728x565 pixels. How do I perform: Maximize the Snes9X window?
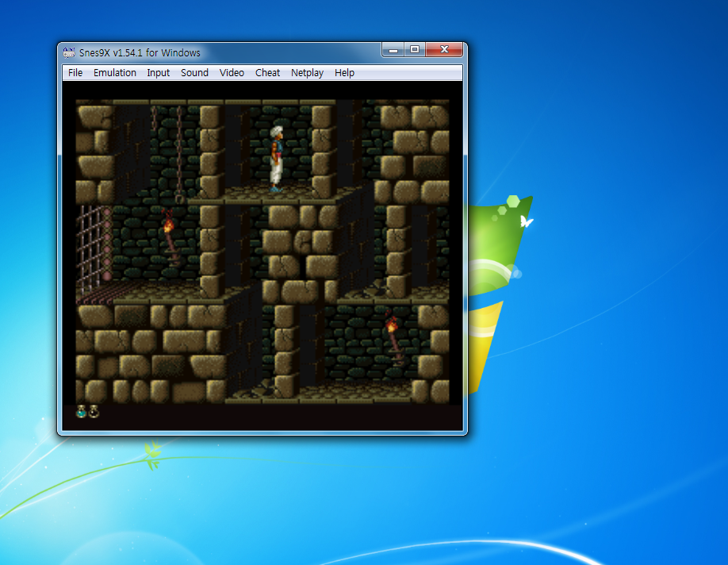pyautogui.click(x=415, y=50)
